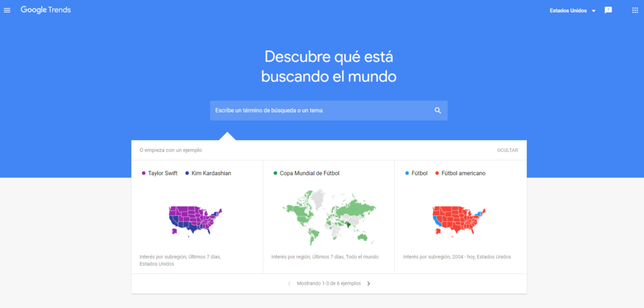This screenshot has width=644, height=308.
Task: Open the Fútbol vs Fútbol americano map
Action: [x=459, y=221]
